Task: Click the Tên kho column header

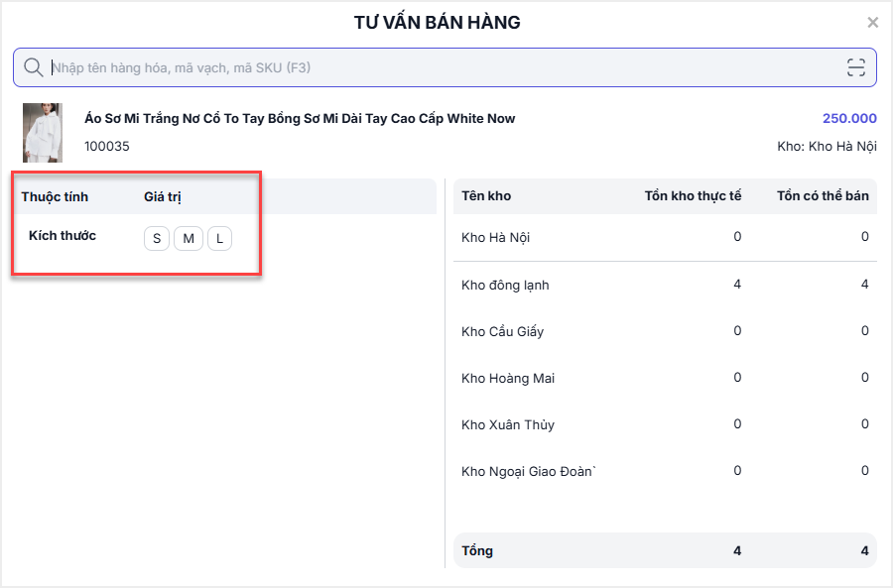Action: pyautogui.click(x=486, y=196)
